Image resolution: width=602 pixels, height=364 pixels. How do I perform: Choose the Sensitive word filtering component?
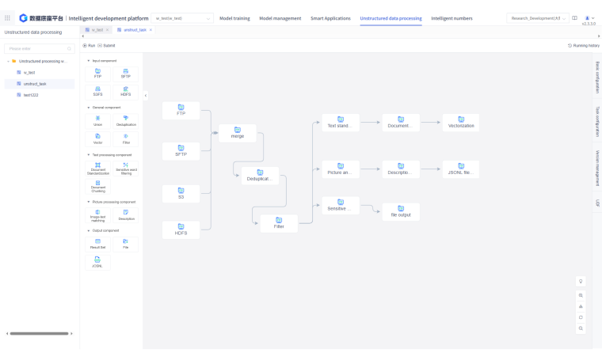(x=125, y=168)
